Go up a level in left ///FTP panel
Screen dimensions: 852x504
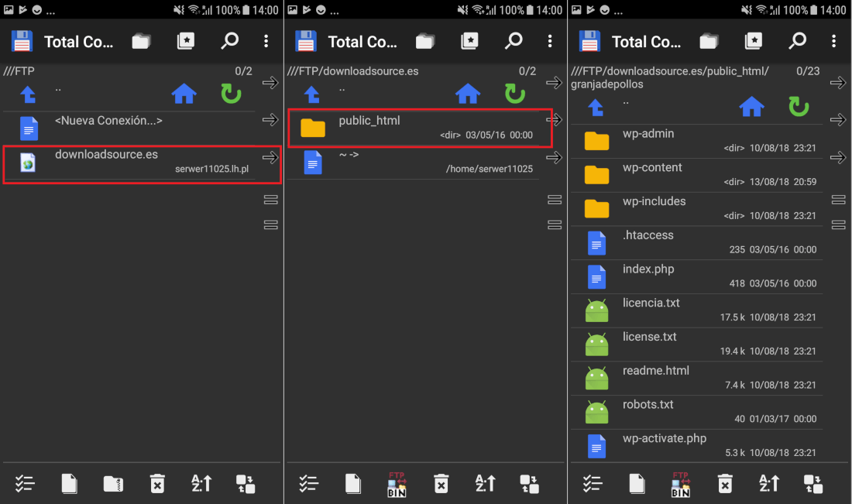(x=28, y=94)
